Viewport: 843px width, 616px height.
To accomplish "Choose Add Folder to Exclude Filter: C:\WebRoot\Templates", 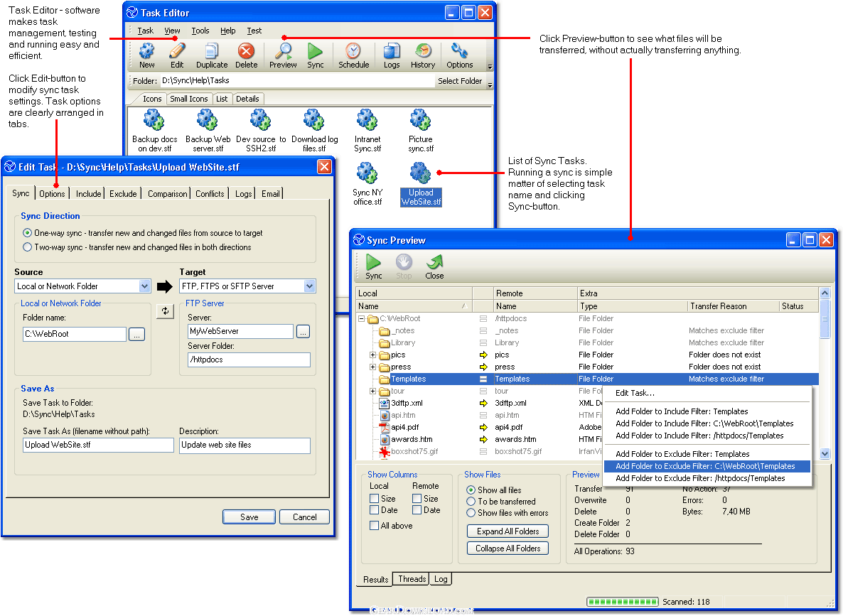I will point(705,466).
